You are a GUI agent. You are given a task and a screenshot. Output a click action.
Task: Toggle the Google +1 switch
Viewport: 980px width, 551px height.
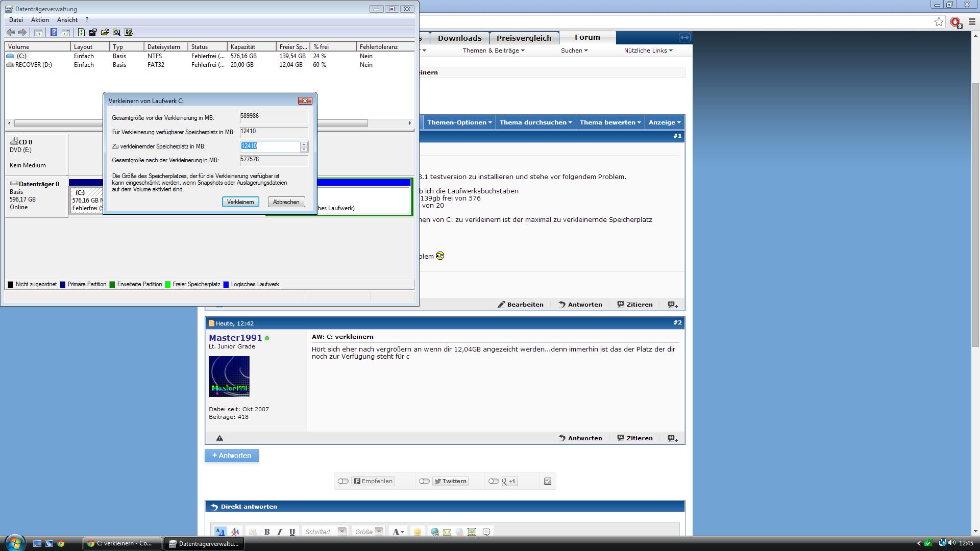[x=493, y=481]
